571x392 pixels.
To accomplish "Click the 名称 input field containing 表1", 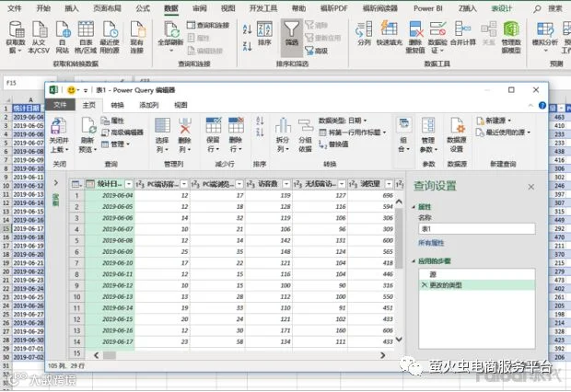I will pyautogui.click(x=477, y=229).
